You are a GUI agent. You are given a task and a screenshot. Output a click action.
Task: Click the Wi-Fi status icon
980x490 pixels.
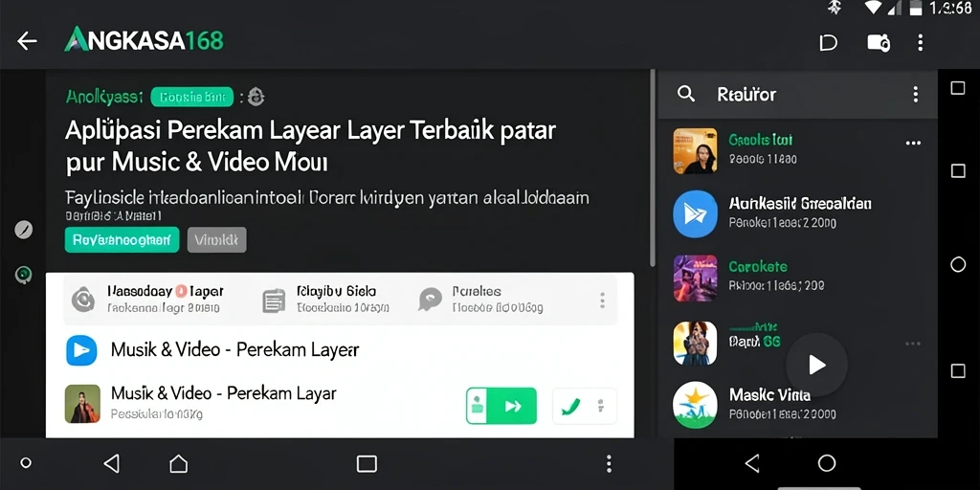coord(873,8)
